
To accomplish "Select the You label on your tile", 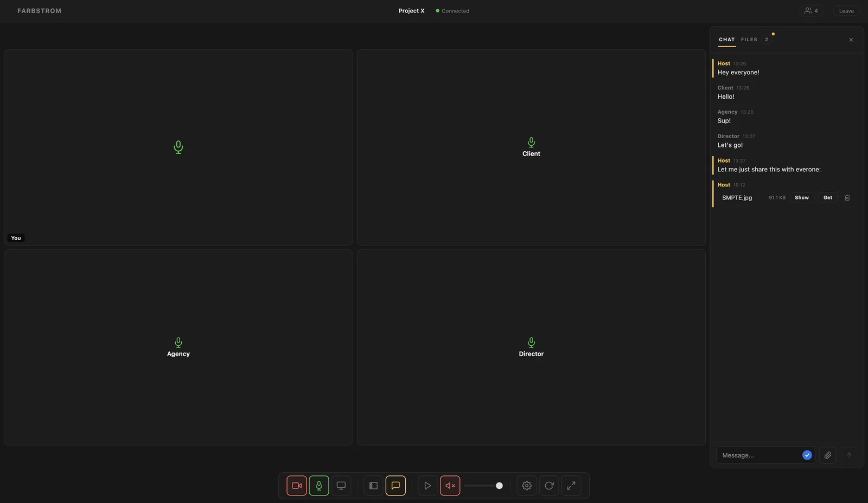I will coord(16,238).
